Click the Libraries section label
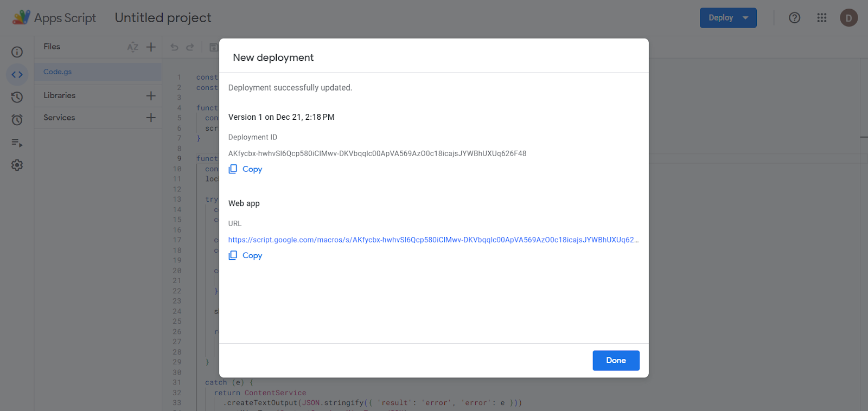This screenshot has width=868, height=411. (x=60, y=95)
